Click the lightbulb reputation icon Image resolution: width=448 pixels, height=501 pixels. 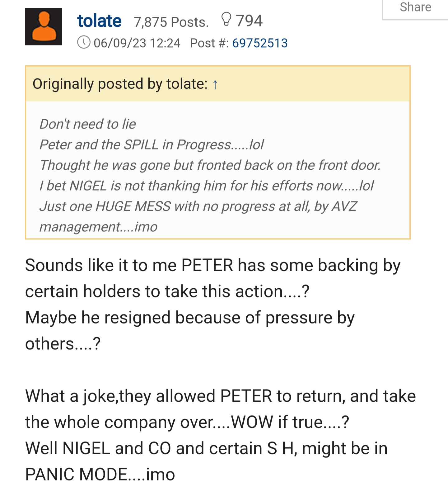pyautogui.click(x=226, y=19)
